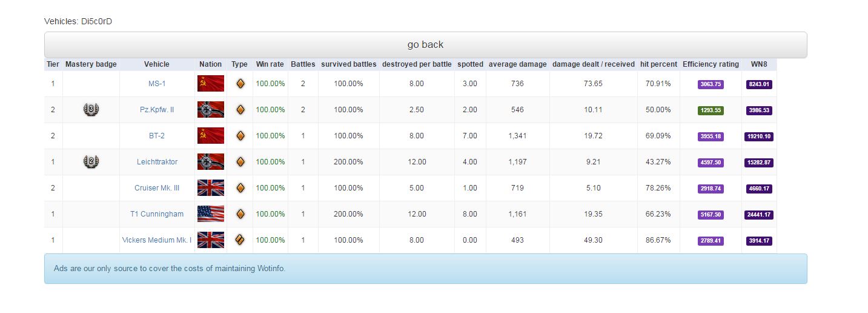Click the mastery badge in Pz.Kpfw. II row
868x313 pixels.
(91, 110)
